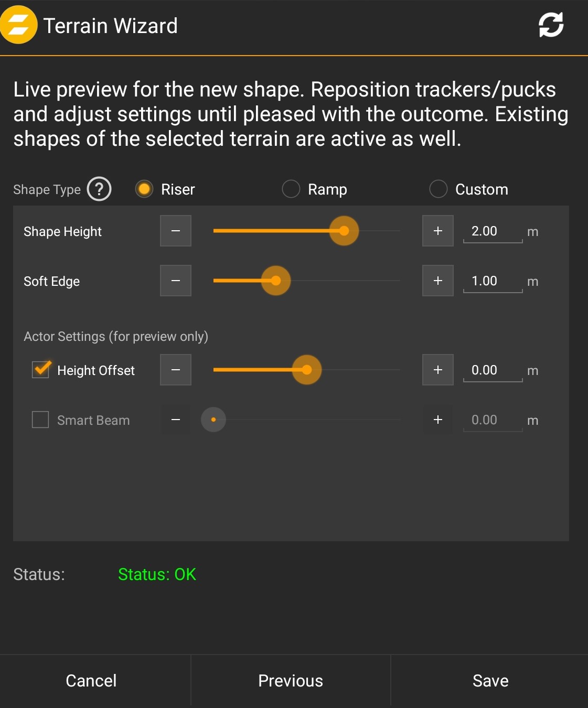This screenshot has width=588, height=708.
Task: Tap the Terrain Wizard logo icon
Action: tap(19, 25)
